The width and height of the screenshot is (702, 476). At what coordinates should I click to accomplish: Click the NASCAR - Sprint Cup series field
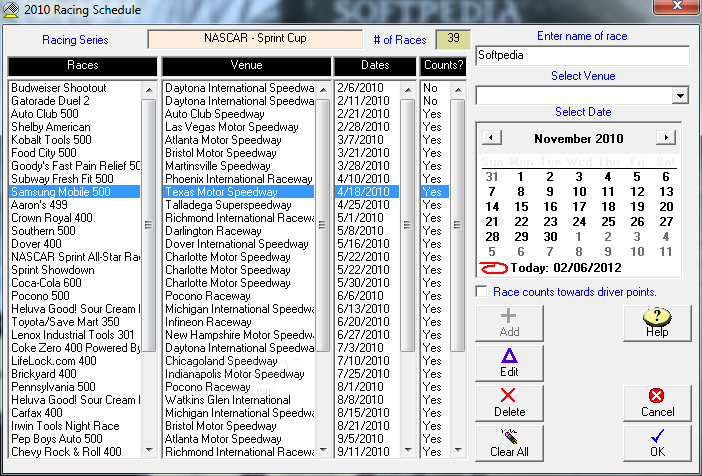[x=255, y=39]
